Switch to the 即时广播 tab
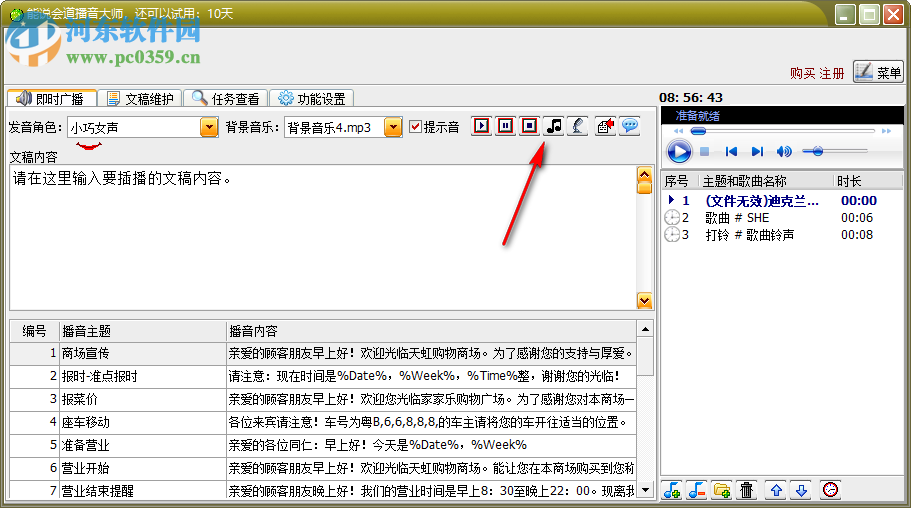Viewport: 911px width, 508px height. click(51, 98)
